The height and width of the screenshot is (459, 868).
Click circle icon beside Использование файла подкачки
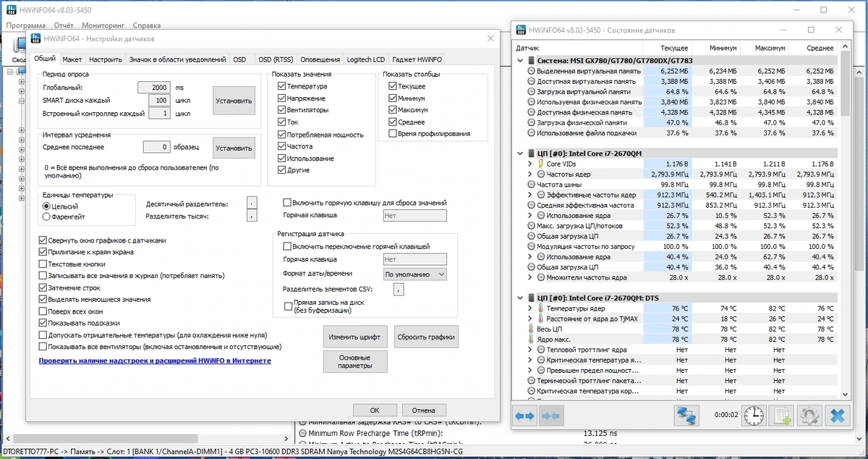[x=531, y=133]
